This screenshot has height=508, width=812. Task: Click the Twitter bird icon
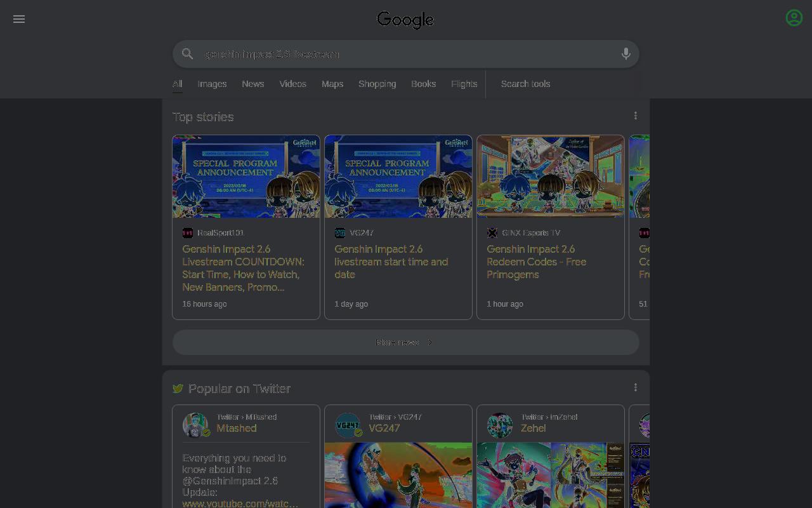click(x=178, y=389)
